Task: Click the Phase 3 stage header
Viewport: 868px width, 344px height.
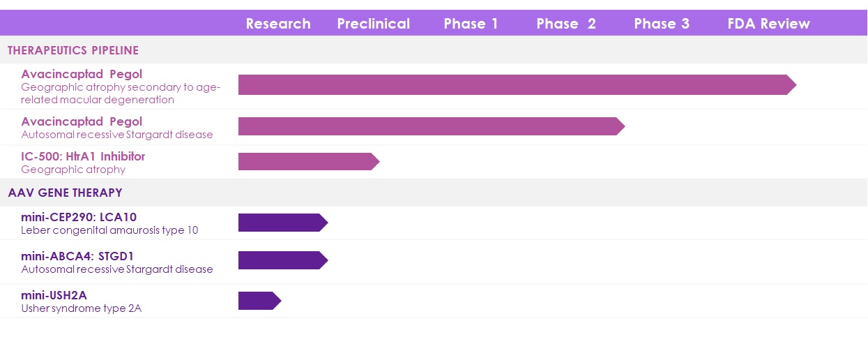Action: [662, 24]
